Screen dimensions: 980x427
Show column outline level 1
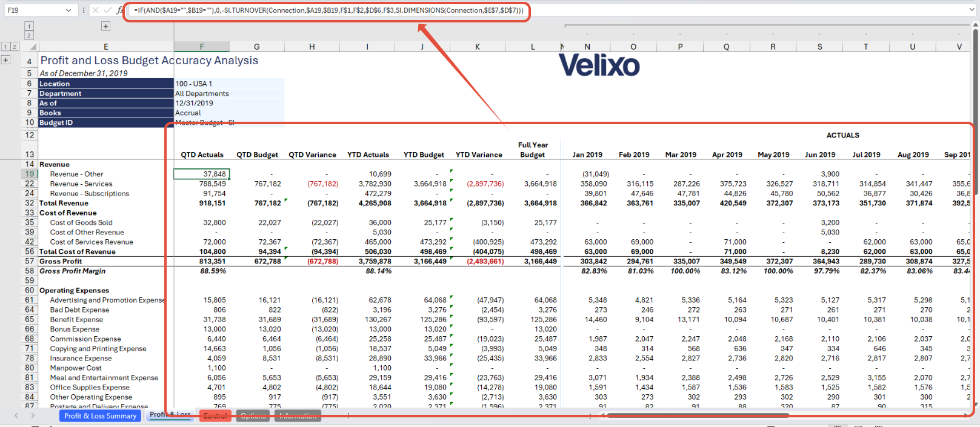(x=29, y=26)
